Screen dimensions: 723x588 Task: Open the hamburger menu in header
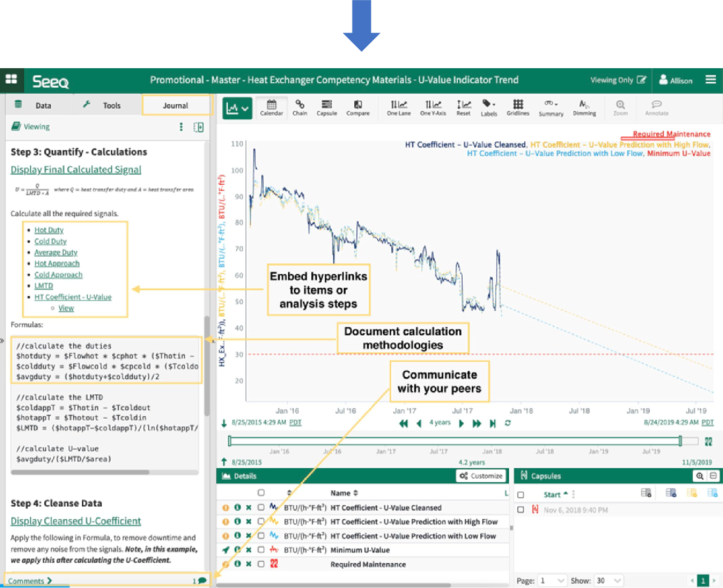click(711, 79)
